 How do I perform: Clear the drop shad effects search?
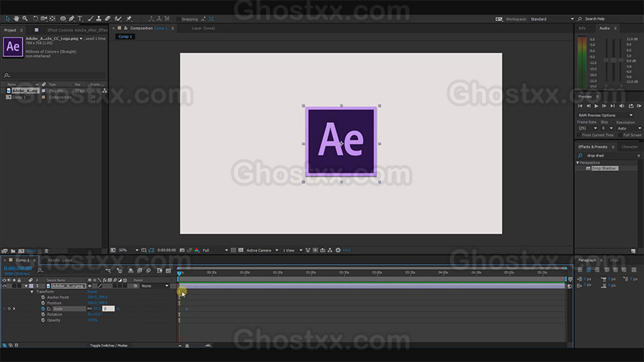click(639, 156)
